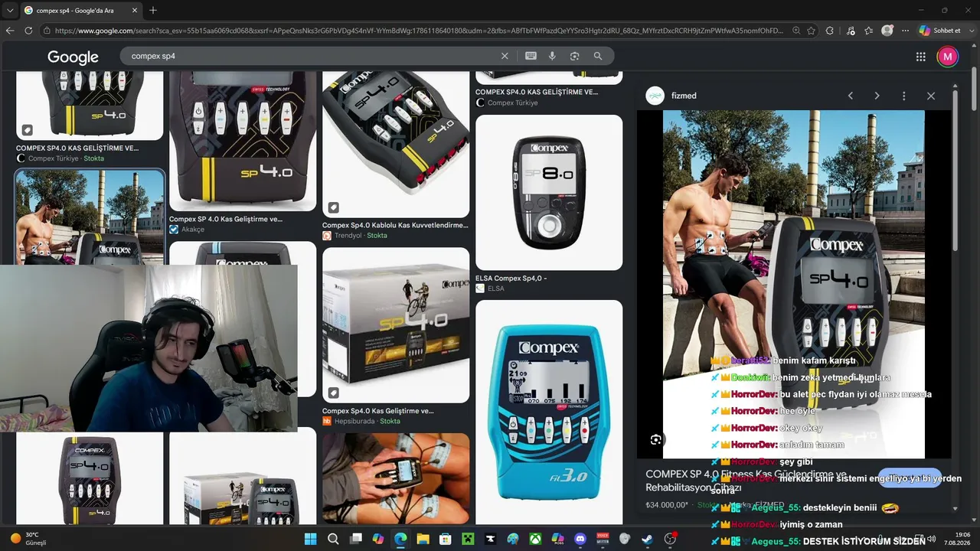
Task: Close the image preview panel
Action: click(931, 96)
